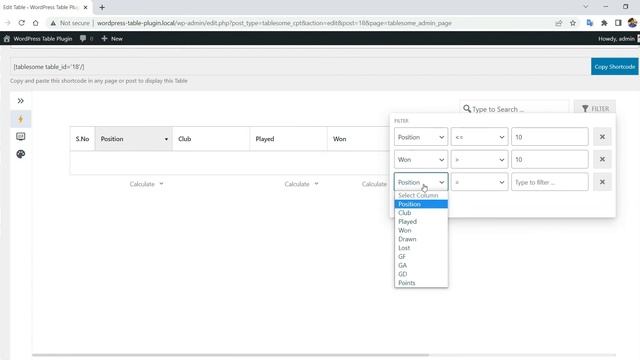
Task: Select Drawn in the dropdown list
Action: [421, 239]
